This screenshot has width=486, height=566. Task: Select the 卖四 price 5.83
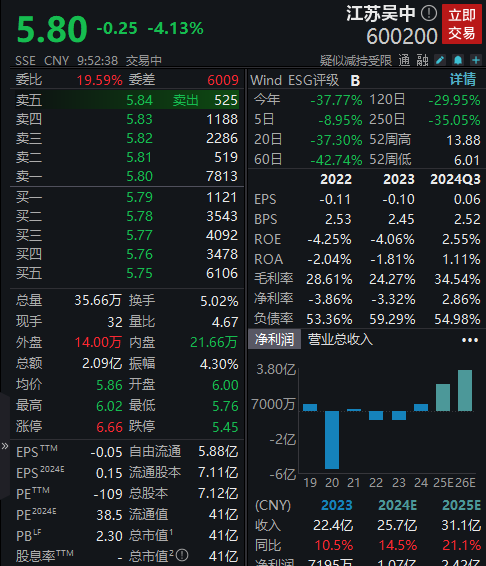coord(139,119)
